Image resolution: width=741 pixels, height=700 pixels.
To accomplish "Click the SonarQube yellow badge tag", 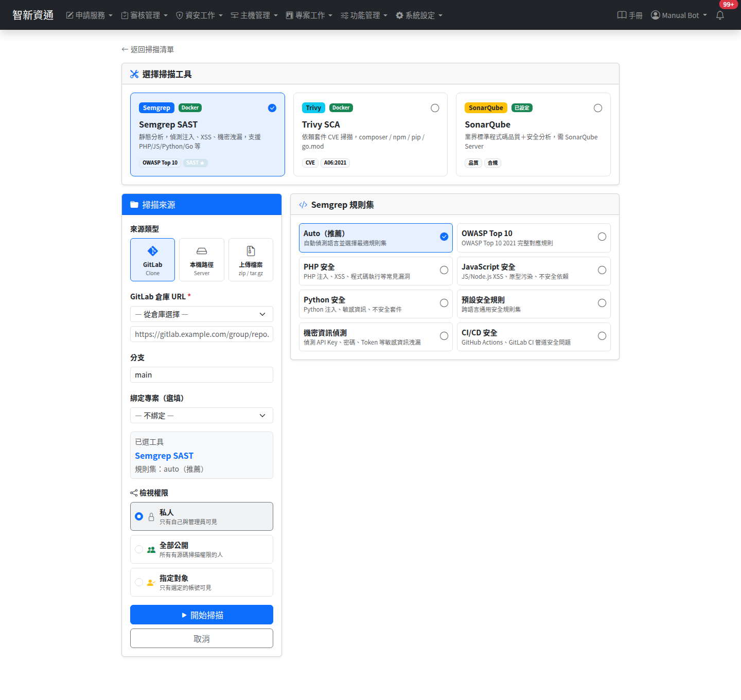I will [x=486, y=107].
